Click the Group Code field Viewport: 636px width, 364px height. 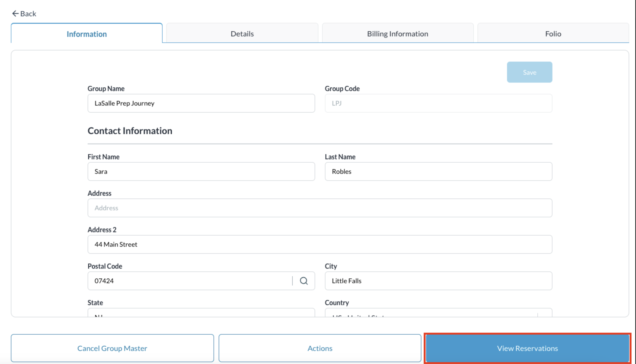click(438, 103)
